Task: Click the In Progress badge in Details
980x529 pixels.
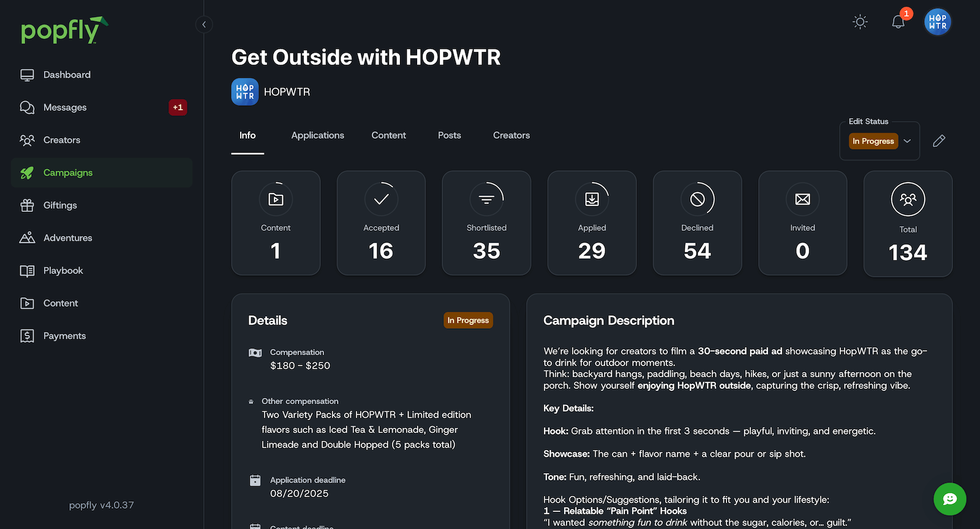Action: [468, 320]
